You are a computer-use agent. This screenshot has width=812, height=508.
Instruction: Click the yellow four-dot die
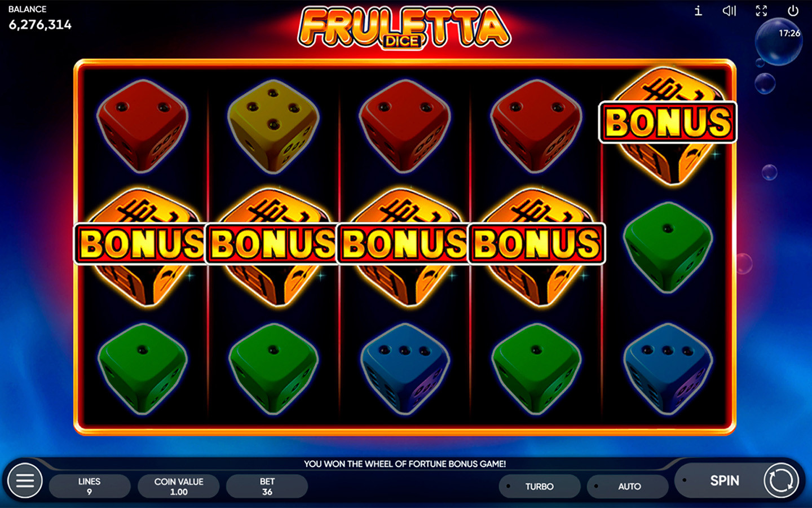[273, 125]
